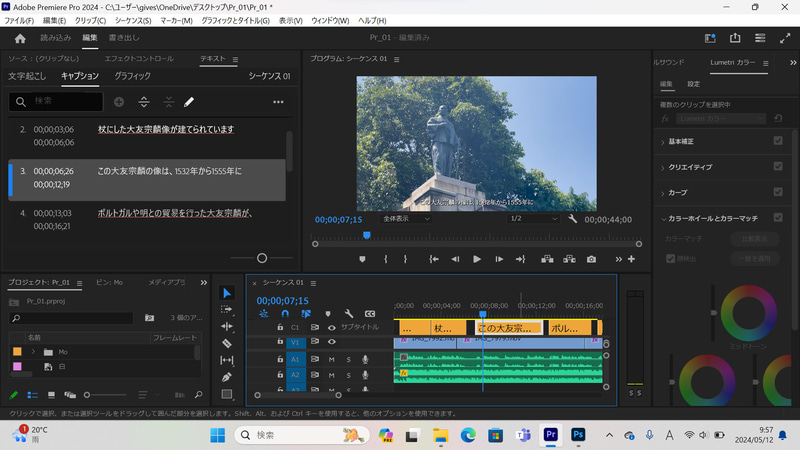The height and width of the screenshot is (450, 800).
Task: Step back one frame
Action: (455, 259)
